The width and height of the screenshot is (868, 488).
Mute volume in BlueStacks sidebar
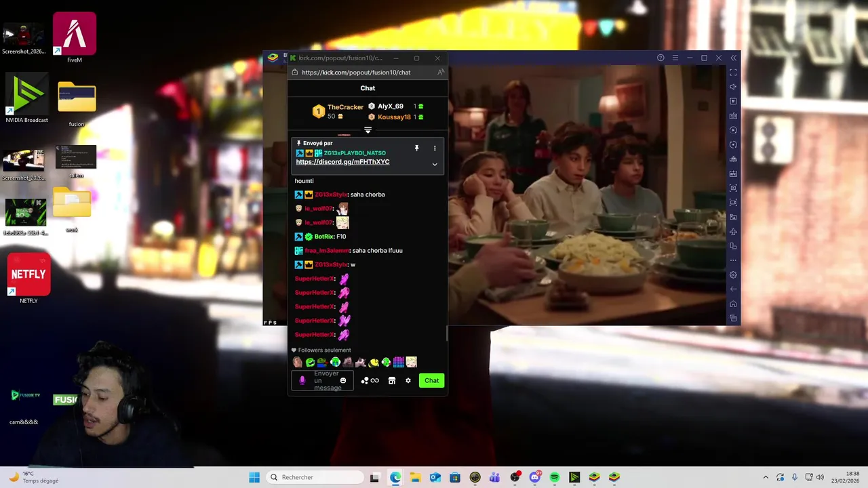[733, 87]
